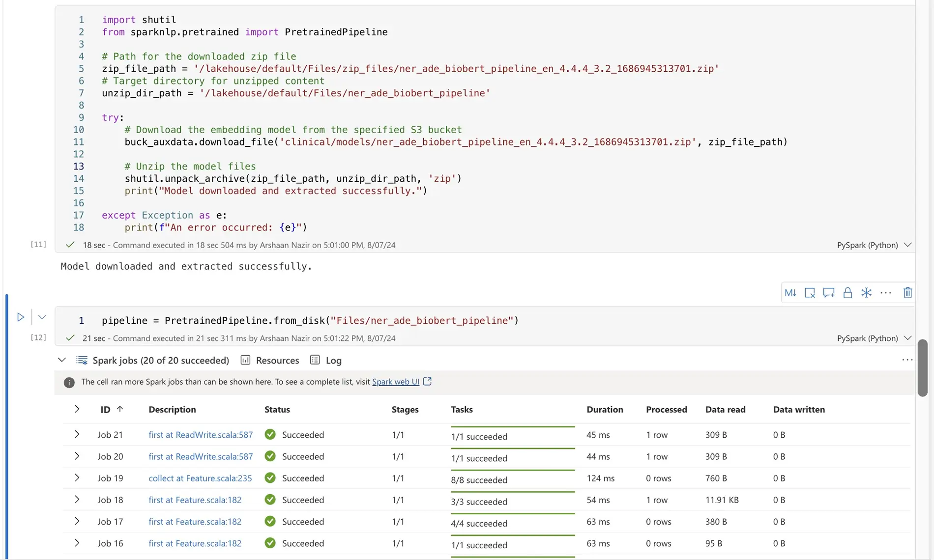Click the Status column header
The height and width of the screenshot is (560, 934).
[x=277, y=409]
